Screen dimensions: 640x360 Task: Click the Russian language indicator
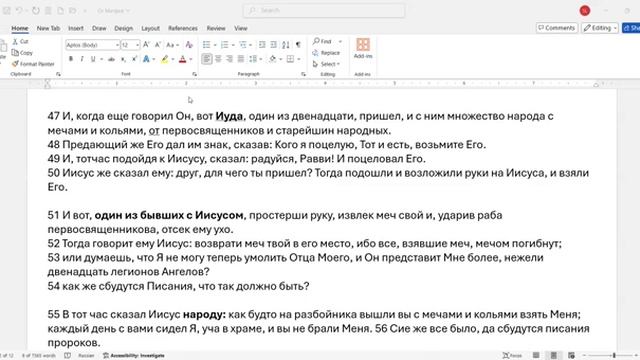point(86,356)
